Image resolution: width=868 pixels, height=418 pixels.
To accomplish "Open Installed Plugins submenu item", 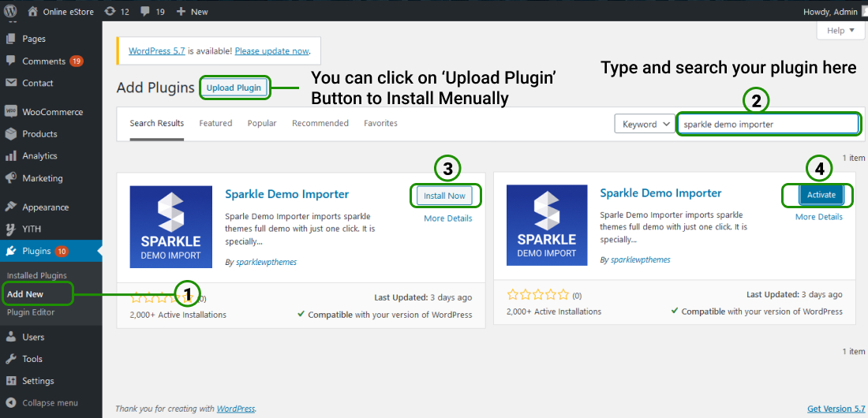I will point(36,275).
